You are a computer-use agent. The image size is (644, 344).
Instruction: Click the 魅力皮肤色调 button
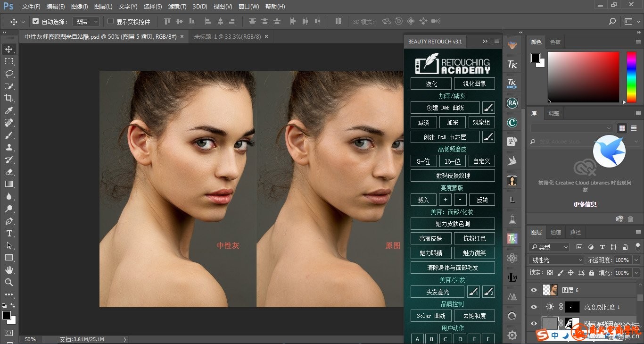click(x=453, y=224)
